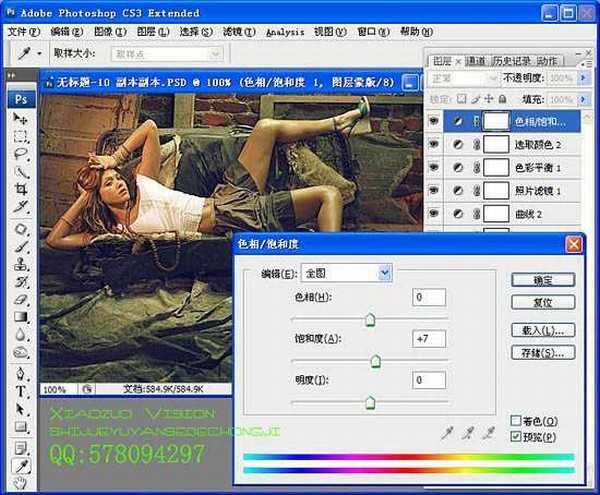Select the Gradient tool
600x495 pixels.
coord(20,318)
